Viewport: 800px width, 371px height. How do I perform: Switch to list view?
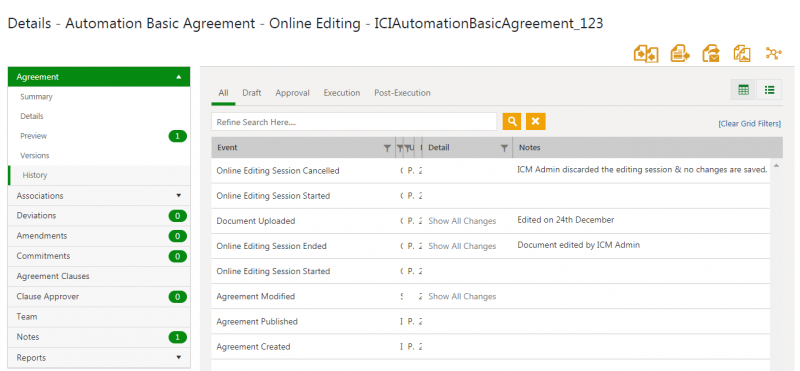click(x=769, y=90)
